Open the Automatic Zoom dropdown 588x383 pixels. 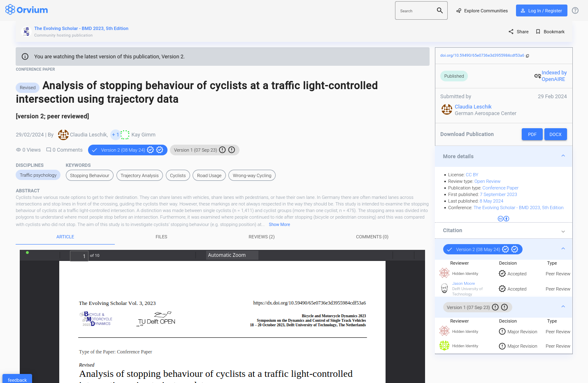point(232,255)
